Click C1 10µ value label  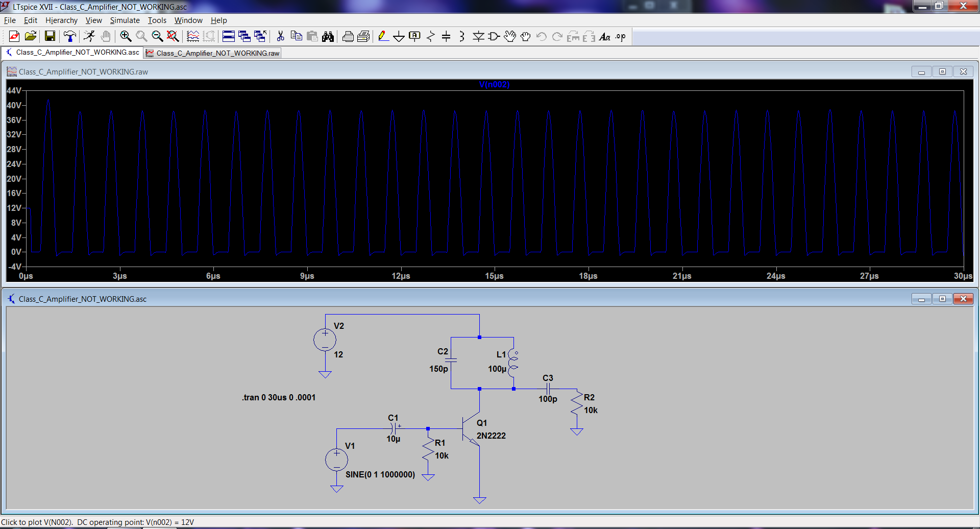394,439
